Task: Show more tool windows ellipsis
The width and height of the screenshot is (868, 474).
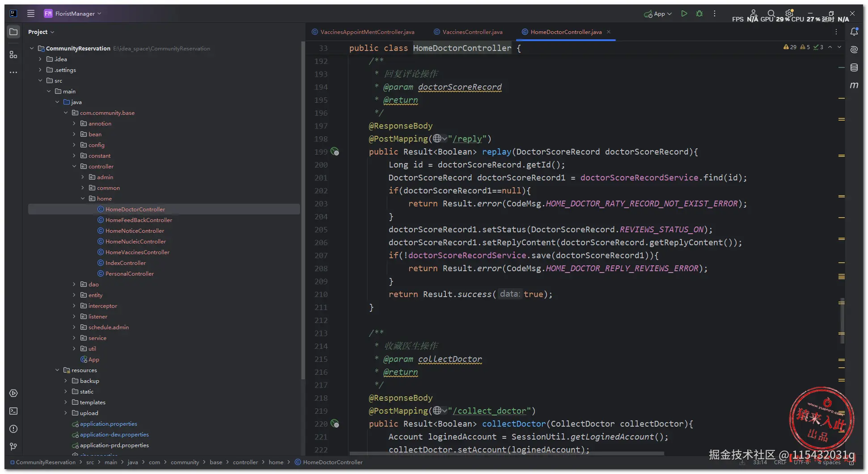Action: click(x=13, y=72)
